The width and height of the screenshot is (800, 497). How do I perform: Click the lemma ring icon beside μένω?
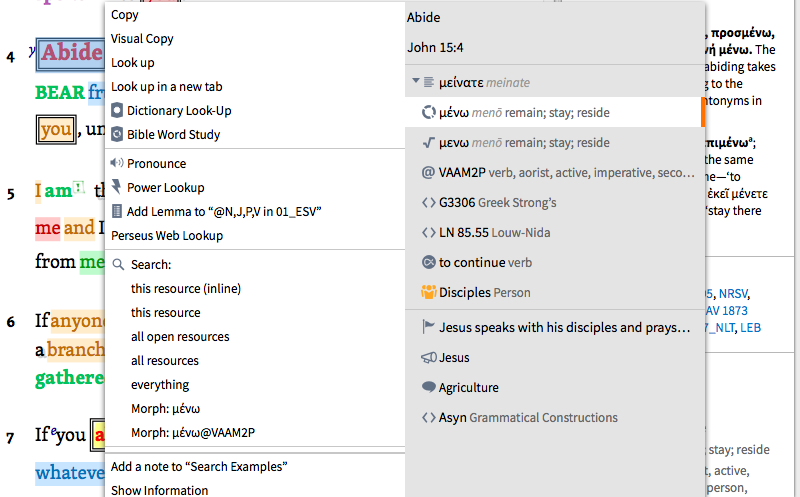[428, 113]
